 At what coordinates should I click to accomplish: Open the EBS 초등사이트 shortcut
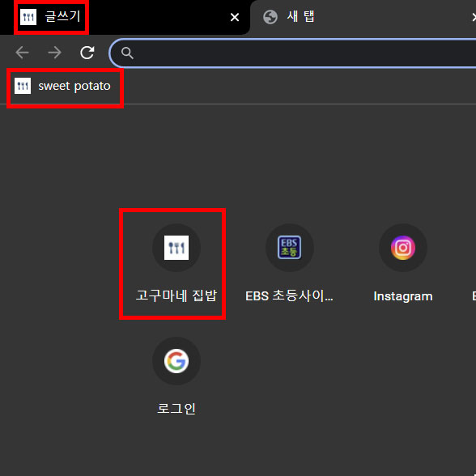click(289, 263)
